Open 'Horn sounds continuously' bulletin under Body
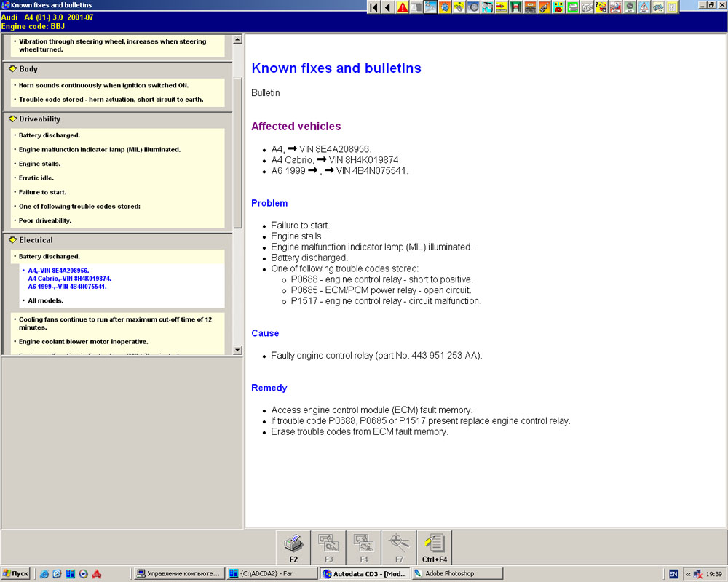 tap(103, 85)
